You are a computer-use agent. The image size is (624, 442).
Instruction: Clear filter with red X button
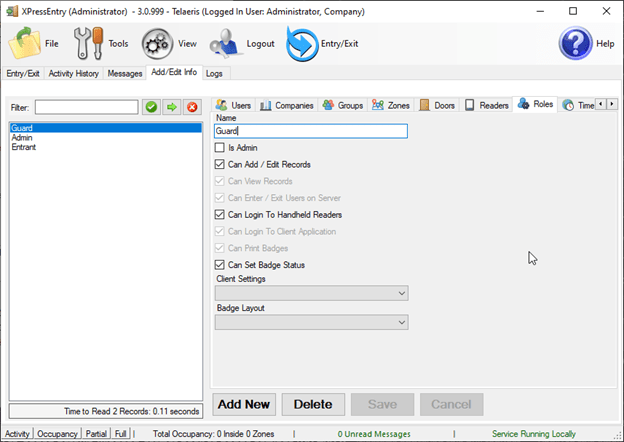(191, 107)
